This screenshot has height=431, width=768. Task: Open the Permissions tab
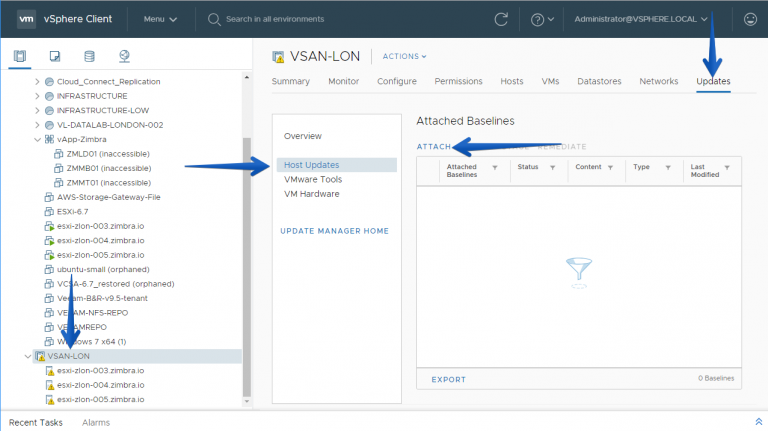458,81
